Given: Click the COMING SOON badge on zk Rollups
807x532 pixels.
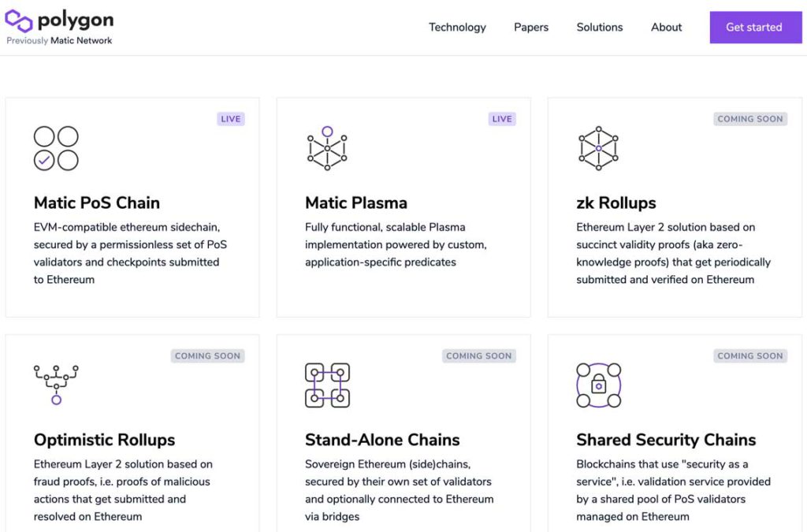Looking at the screenshot, I should (x=749, y=118).
